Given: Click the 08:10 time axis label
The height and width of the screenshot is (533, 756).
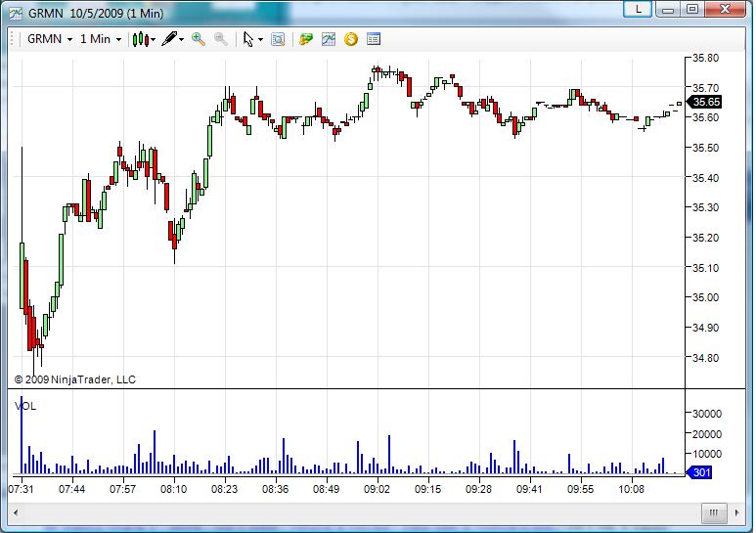Looking at the screenshot, I should (173, 489).
